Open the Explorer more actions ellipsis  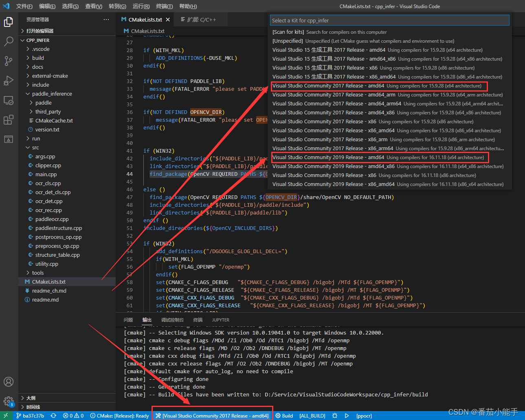[x=106, y=20]
